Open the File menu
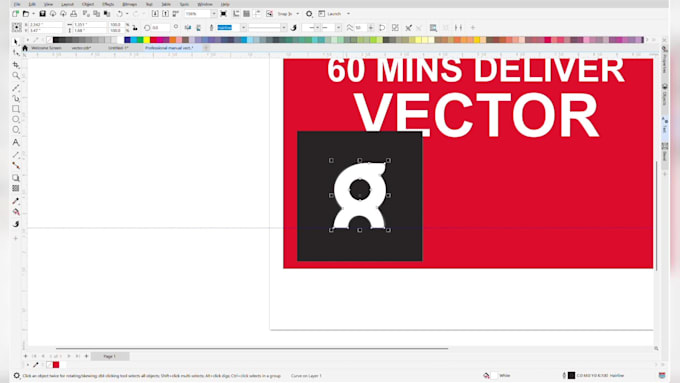The height and width of the screenshot is (383, 680). coord(17,4)
